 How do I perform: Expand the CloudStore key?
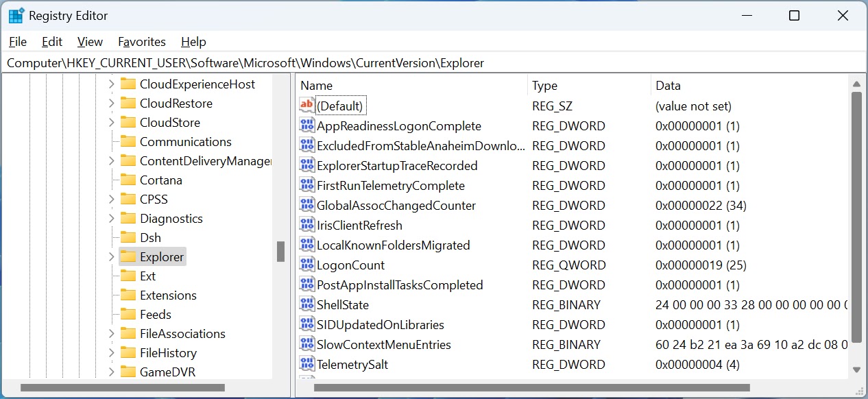111,122
